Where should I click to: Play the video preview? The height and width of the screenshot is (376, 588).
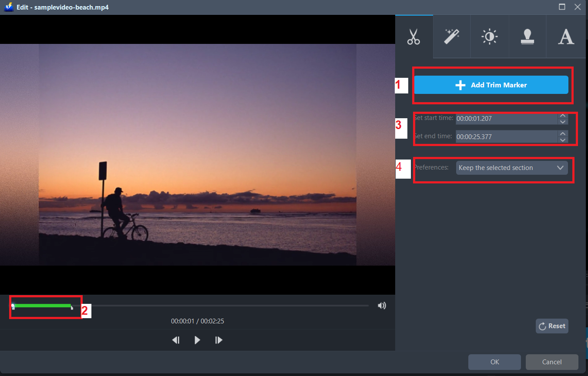tap(197, 340)
